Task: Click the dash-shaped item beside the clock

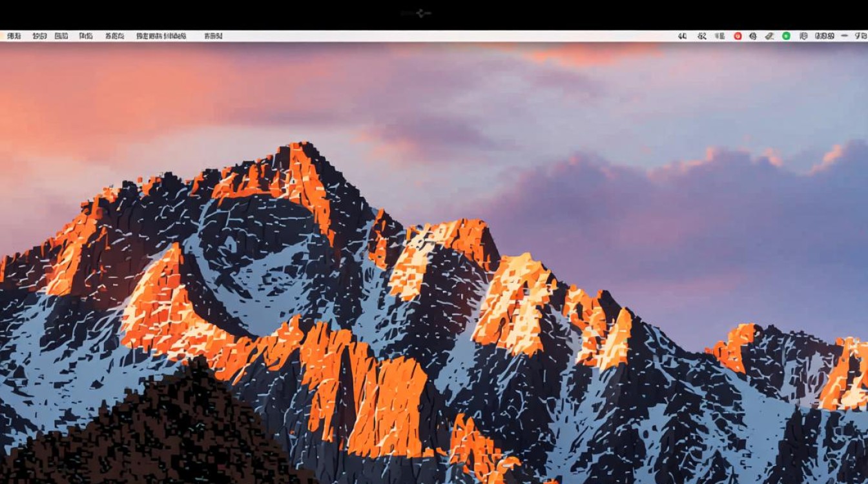Action: click(844, 36)
